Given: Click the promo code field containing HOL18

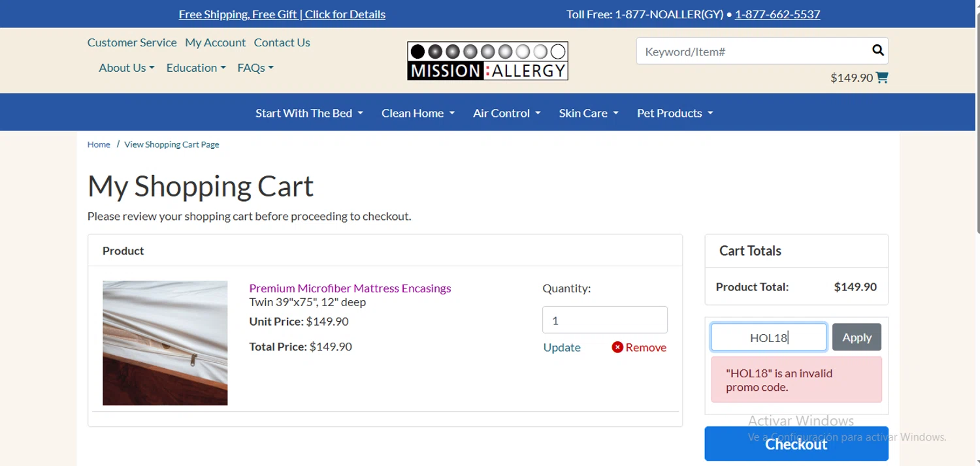Looking at the screenshot, I should coord(769,337).
